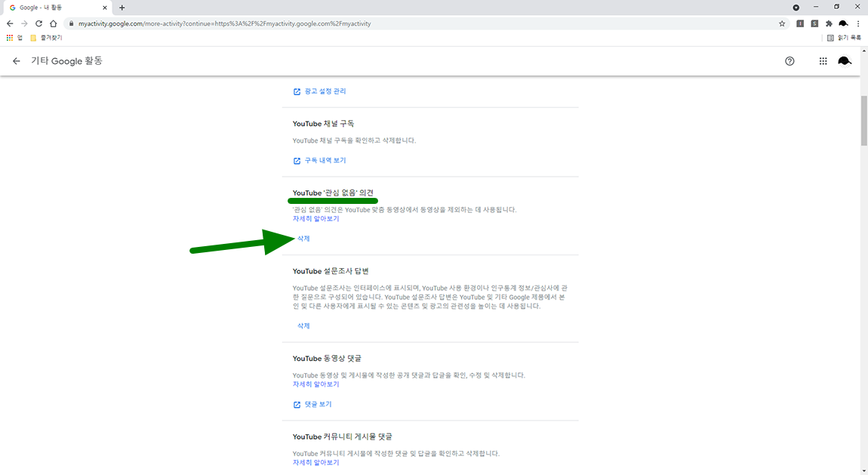The image size is (868, 475).
Task: Open the Google apps grid
Action: tap(823, 61)
